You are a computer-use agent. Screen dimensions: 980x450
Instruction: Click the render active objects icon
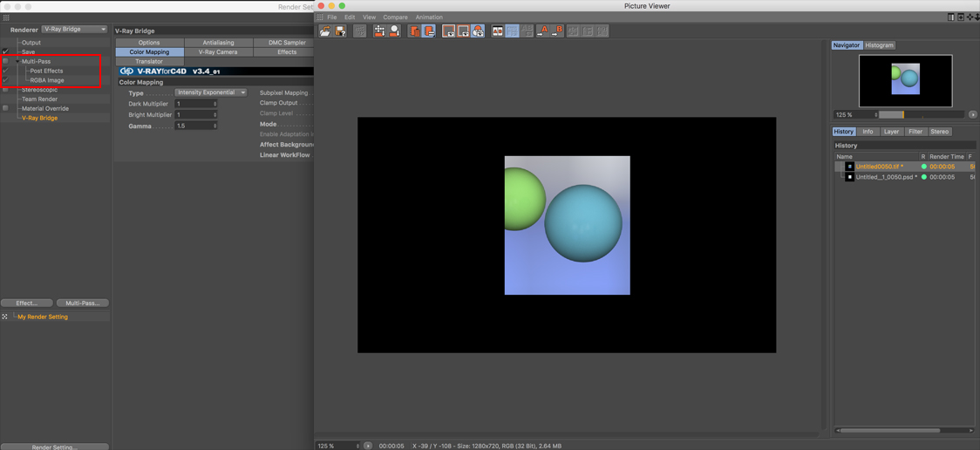(x=394, y=31)
